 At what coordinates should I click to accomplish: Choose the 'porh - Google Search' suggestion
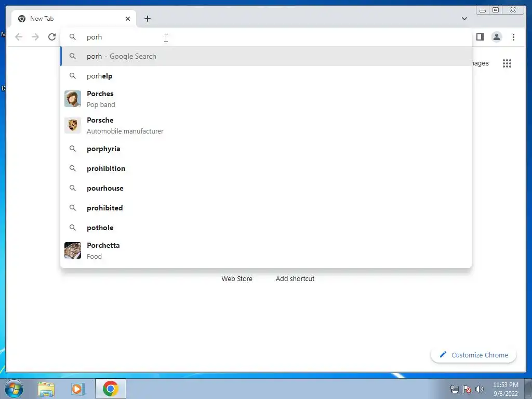coord(266,56)
